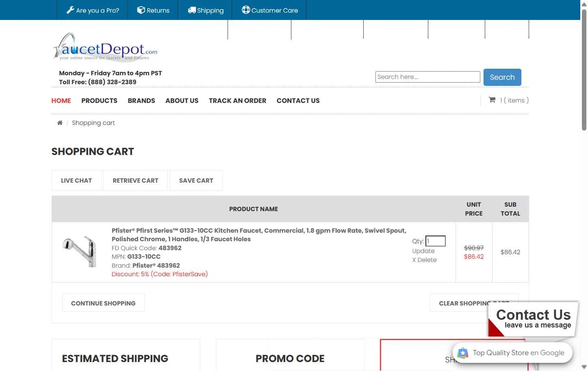Open the Returns link in top bar

(153, 10)
